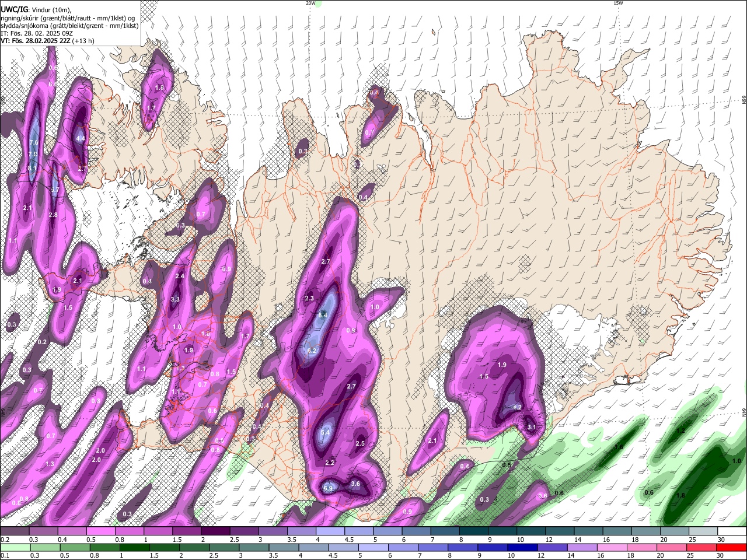The width and height of the screenshot is (747, 560).
Task: Pick the darkest purple 2–2.5 swatch in the upper legend
Action: (x=215, y=531)
